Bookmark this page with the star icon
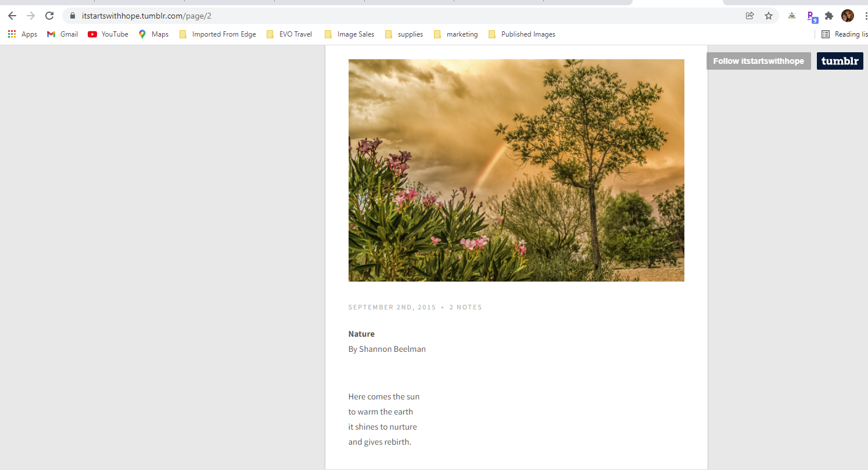The image size is (868, 472). (769, 16)
